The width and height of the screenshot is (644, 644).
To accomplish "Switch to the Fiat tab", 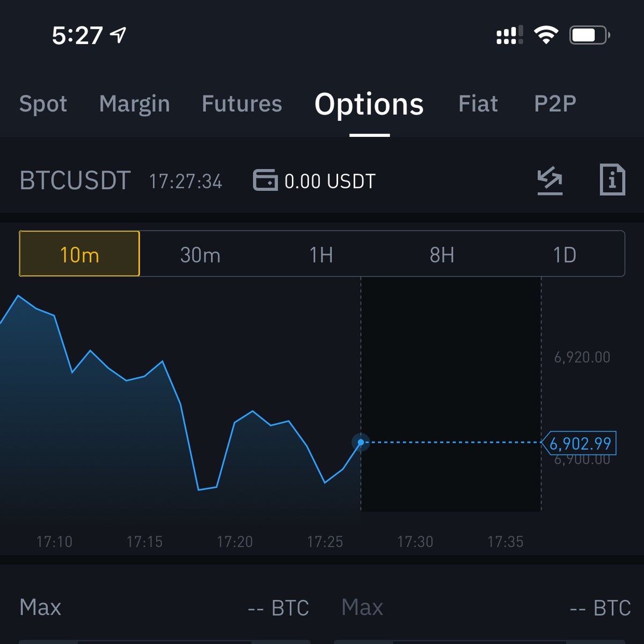I will 478,104.
